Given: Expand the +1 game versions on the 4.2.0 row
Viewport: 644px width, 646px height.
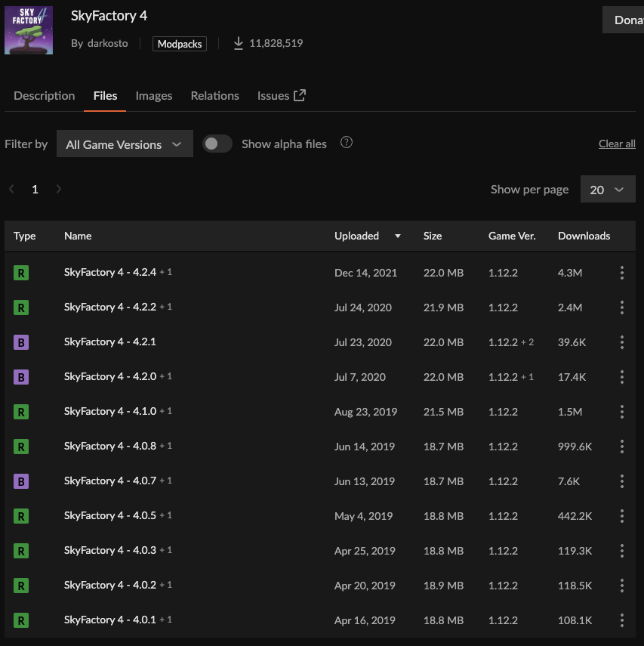Looking at the screenshot, I should click(528, 377).
